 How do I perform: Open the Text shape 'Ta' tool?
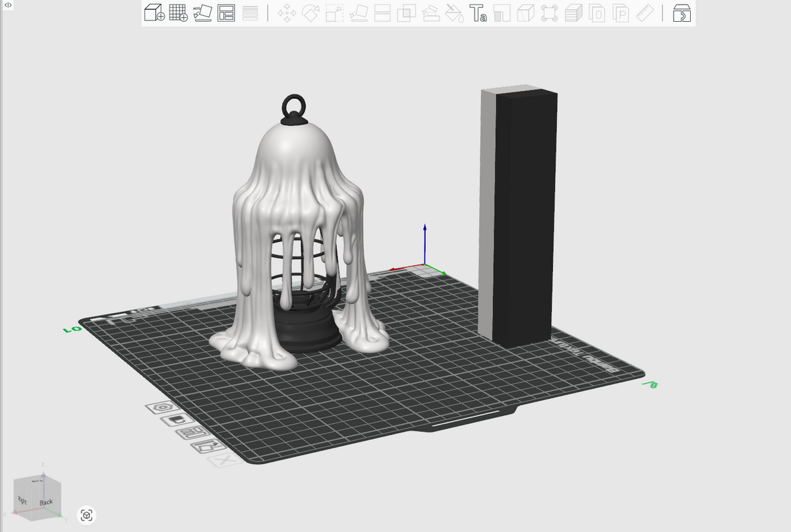coord(479,13)
